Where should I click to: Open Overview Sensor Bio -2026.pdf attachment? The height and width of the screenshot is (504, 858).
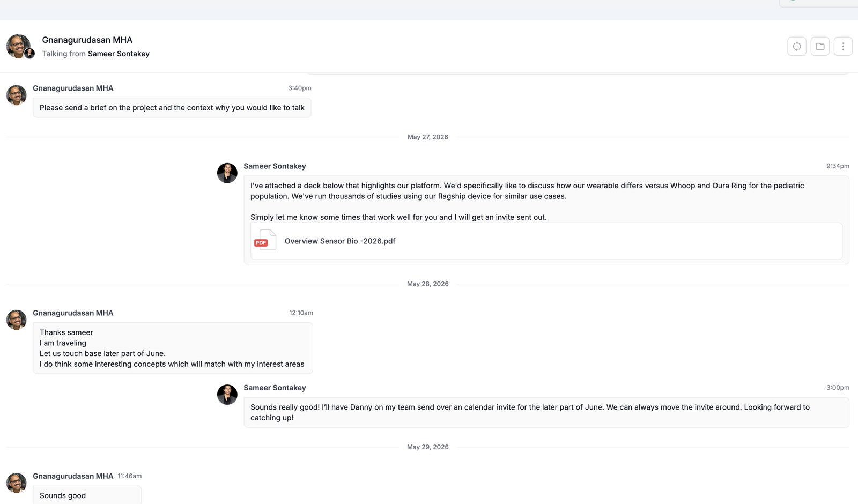coord(546,241)
